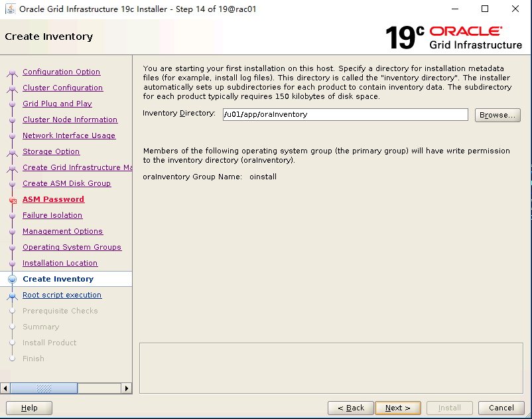Click the step marker beside Cluster Configuration
The height and width of the screenshot is (419, 532).
12,88
